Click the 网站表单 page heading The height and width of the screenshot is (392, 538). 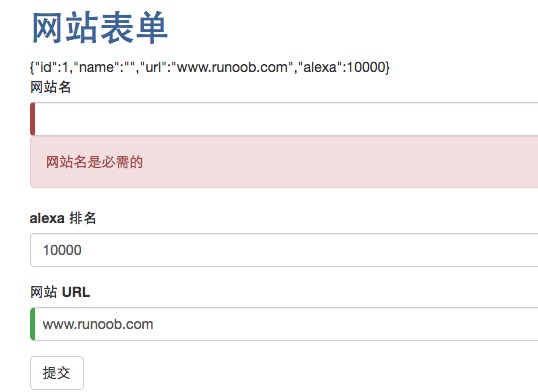point(100,27)
